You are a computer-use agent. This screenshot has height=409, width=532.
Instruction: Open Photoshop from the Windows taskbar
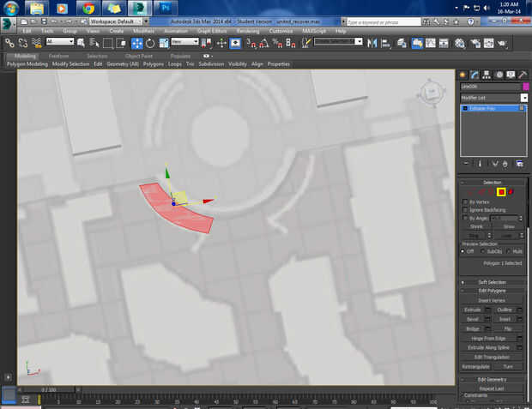tap(164, 8)
